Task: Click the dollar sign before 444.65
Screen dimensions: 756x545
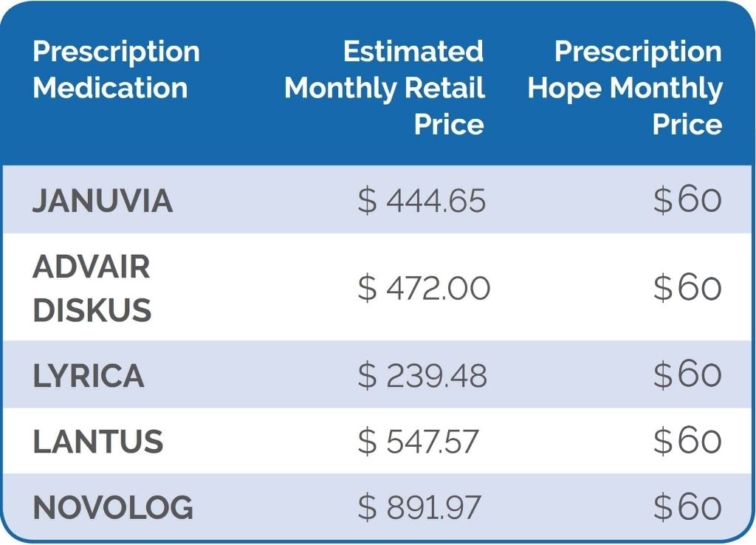Action: pos(367,201)
